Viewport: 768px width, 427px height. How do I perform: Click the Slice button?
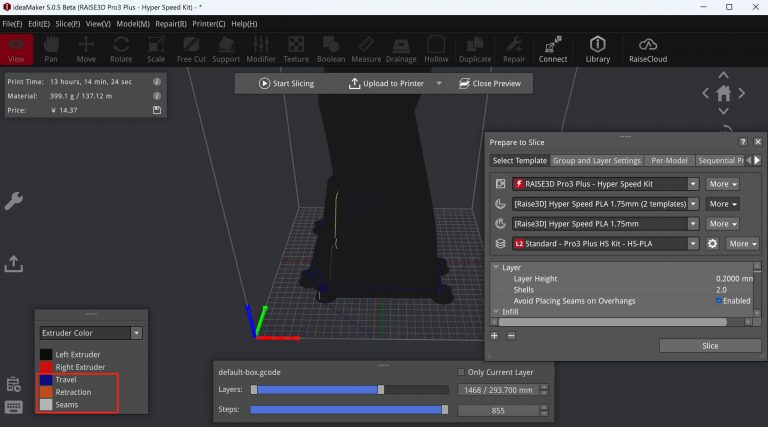(710, 346)
